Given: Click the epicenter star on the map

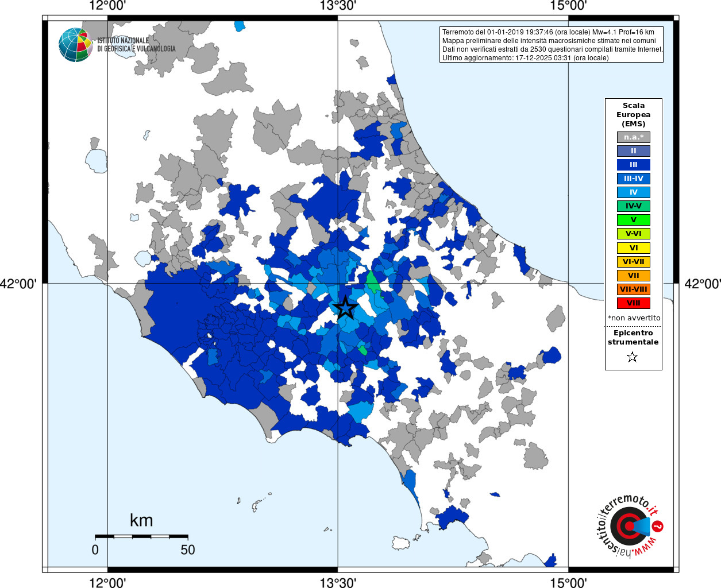Looking at the screenshot, I should [x=345, y=307].
